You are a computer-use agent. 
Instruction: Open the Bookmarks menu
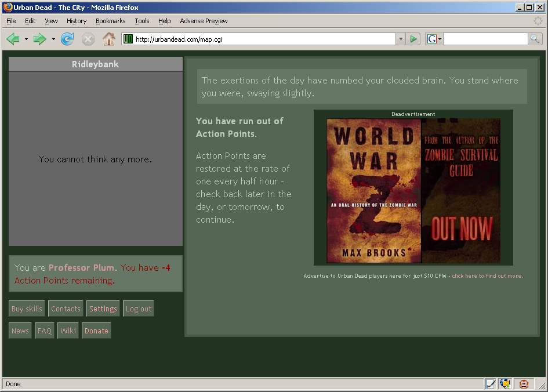click(x=110, y=21)
